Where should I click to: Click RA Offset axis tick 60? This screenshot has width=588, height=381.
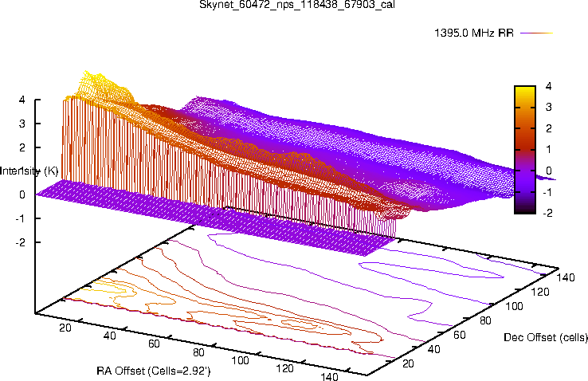click(154, 344)
